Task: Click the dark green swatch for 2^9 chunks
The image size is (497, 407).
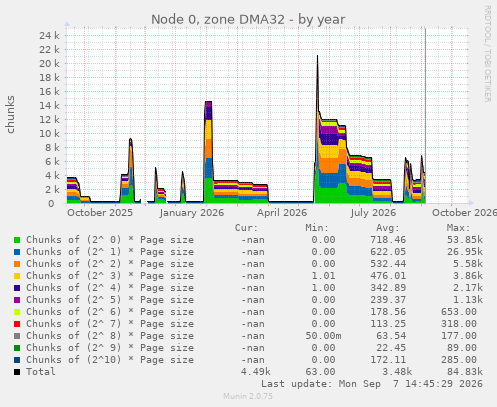Action: click(x=17, y=348)
